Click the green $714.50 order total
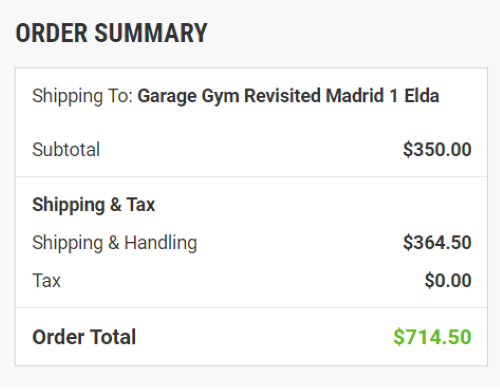The height and width of the screenshot is (392, 500). coord(432,337)
